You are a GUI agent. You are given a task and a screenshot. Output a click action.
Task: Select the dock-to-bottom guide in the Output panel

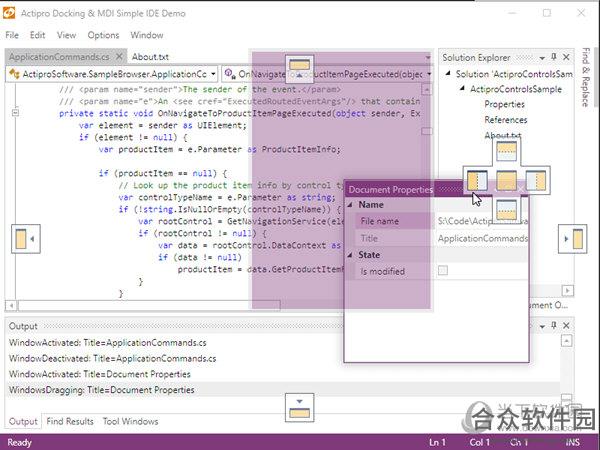tap(299, 408)
